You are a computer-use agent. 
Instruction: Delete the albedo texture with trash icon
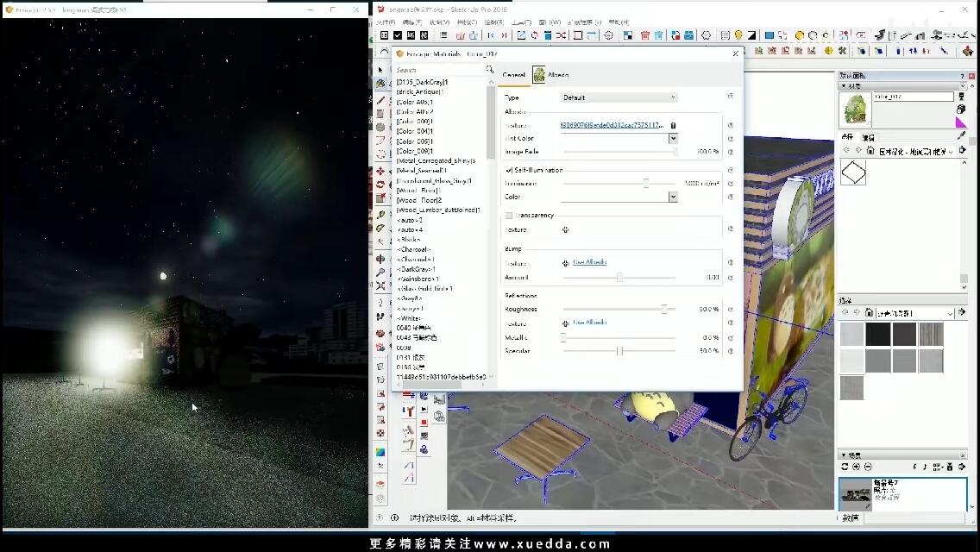[x=673, y=125]
